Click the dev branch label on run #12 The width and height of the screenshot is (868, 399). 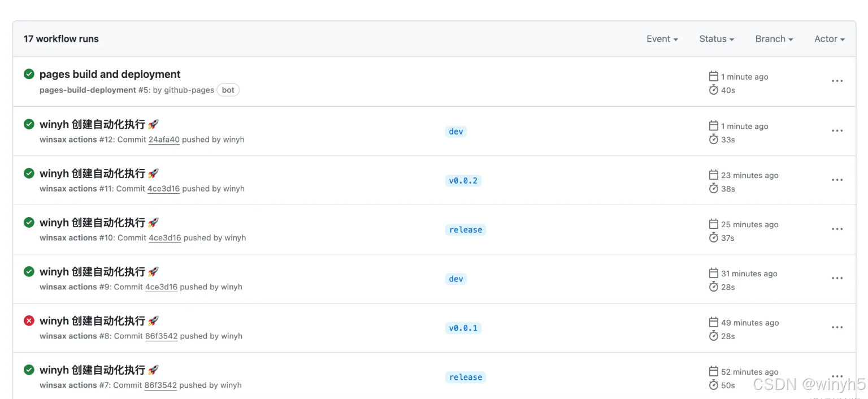click(456, 132)
